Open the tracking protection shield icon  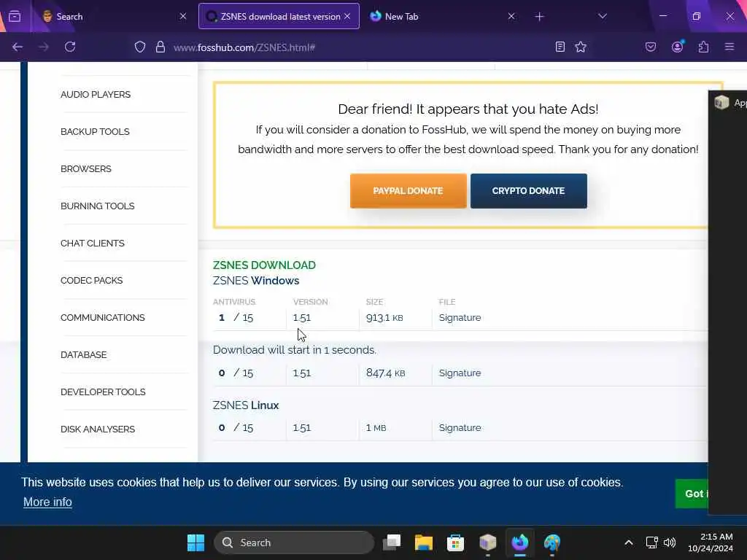pyautogui.click(x=139, y=47)
